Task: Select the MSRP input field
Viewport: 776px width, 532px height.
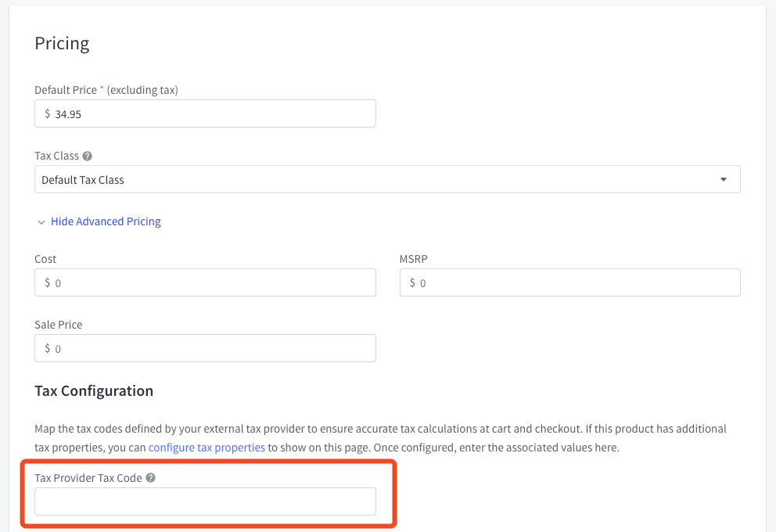Action: (x=569, y=282)
